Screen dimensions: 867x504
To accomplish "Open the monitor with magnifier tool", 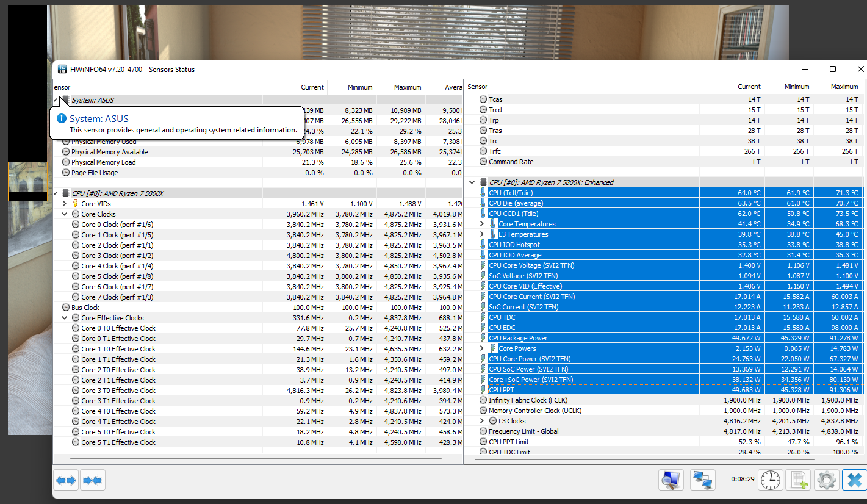I will pyautogui.click(x=671, y=480).
